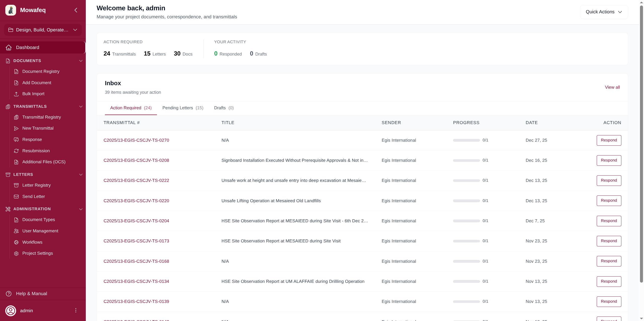
Task: Click the progress bar for TS-0222
Action: (x=466, y=180)
